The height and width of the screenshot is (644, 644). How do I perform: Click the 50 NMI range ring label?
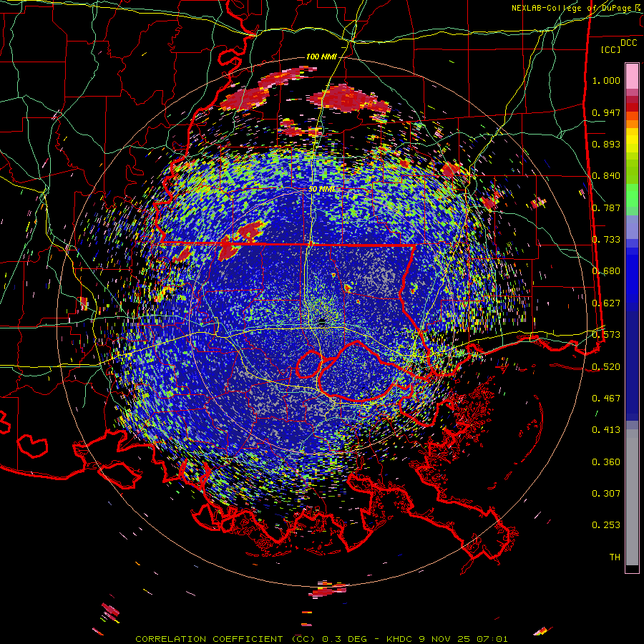click(321, 189)
